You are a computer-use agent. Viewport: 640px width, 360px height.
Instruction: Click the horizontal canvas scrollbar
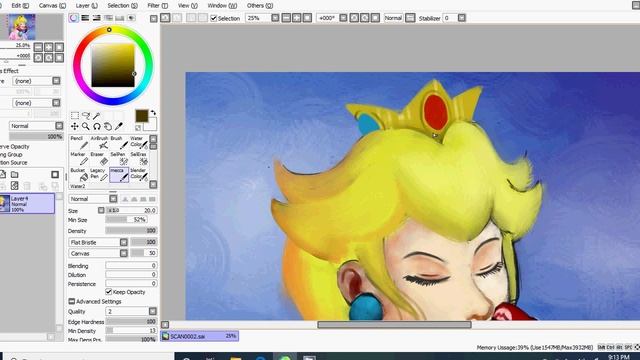point(394,325)
